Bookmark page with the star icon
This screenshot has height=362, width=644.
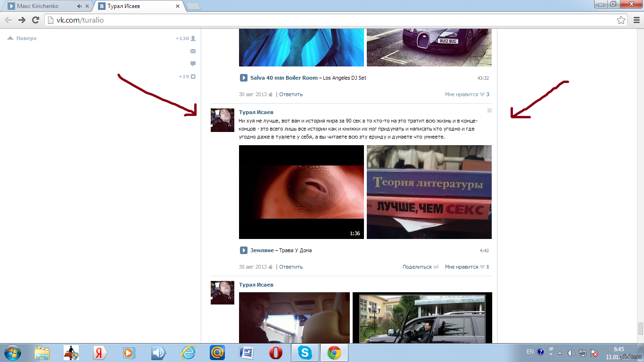(x=621, y=20)
